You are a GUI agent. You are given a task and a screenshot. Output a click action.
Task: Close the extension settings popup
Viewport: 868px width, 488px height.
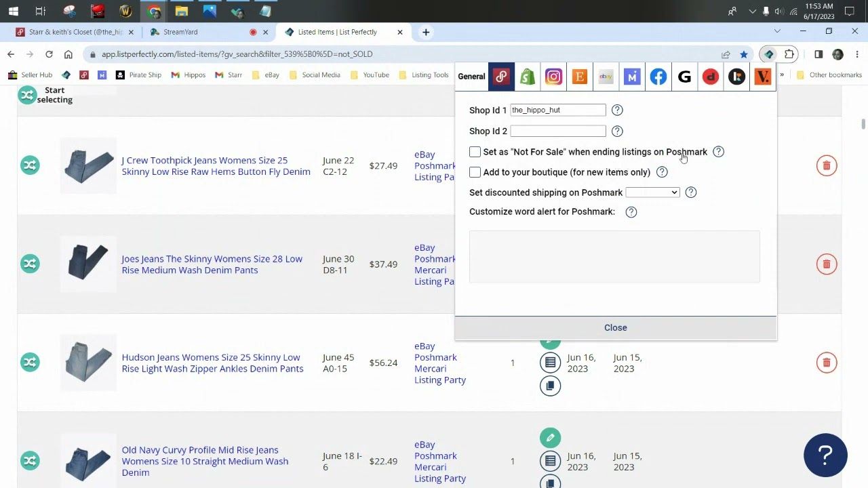click(616, 327)
